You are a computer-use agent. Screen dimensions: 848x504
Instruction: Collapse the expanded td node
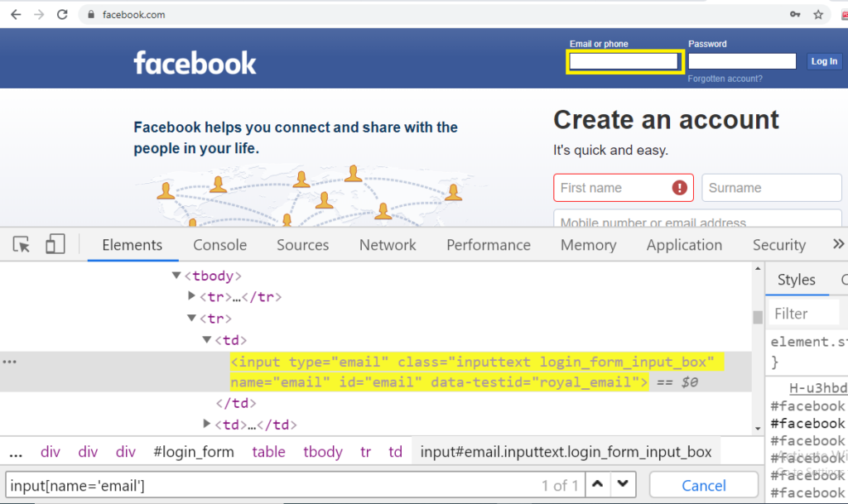click(x=206, y=339)
